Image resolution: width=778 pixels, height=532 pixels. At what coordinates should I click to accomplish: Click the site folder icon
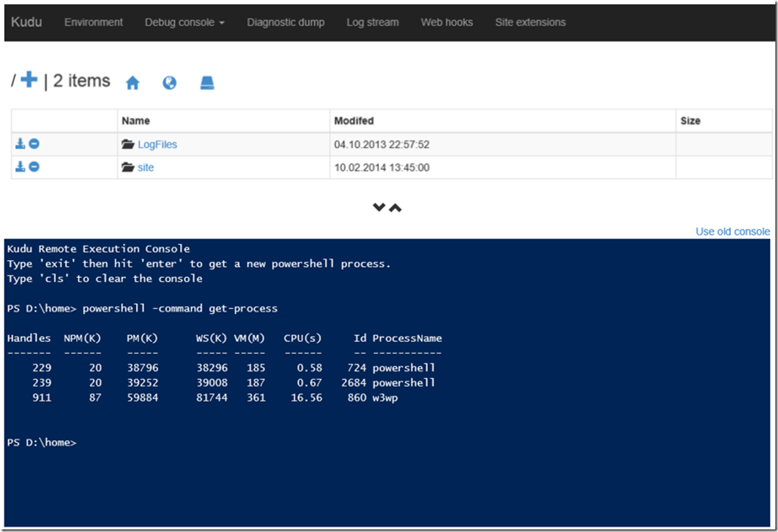(x=128, y=167)
